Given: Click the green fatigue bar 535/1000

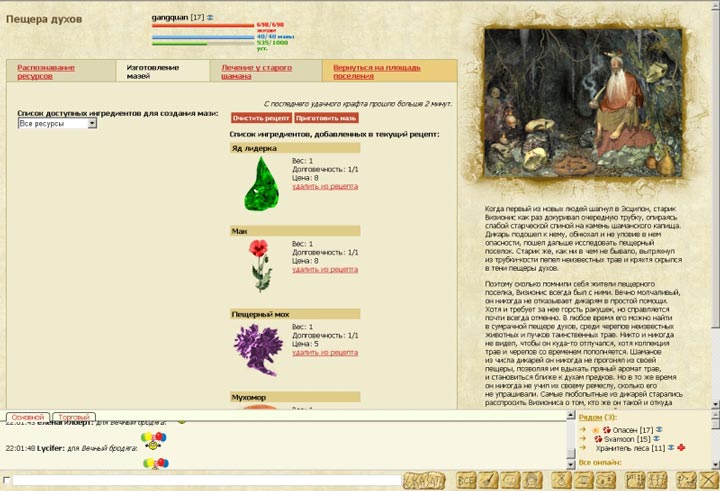Looking at the screenshot, I should (203, 44).
